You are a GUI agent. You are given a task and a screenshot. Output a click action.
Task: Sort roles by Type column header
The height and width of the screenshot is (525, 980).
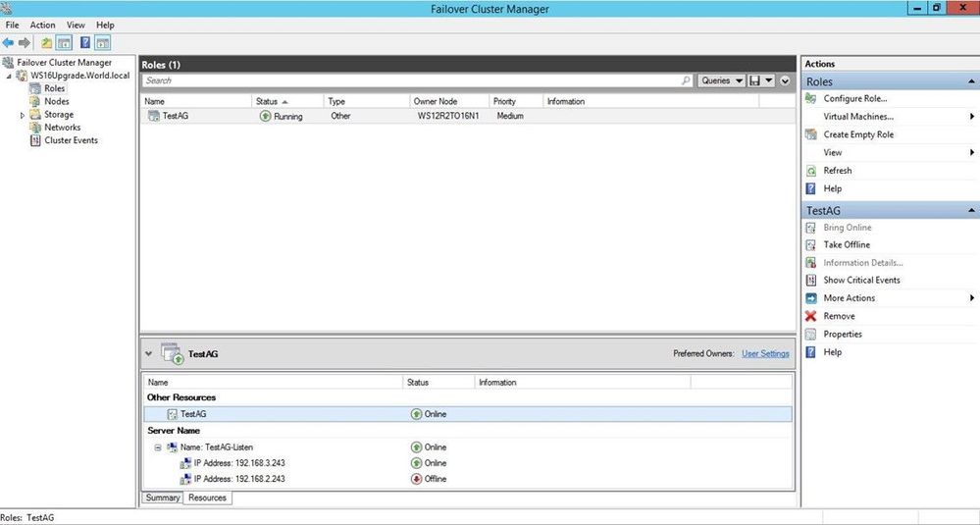point(366,101)
